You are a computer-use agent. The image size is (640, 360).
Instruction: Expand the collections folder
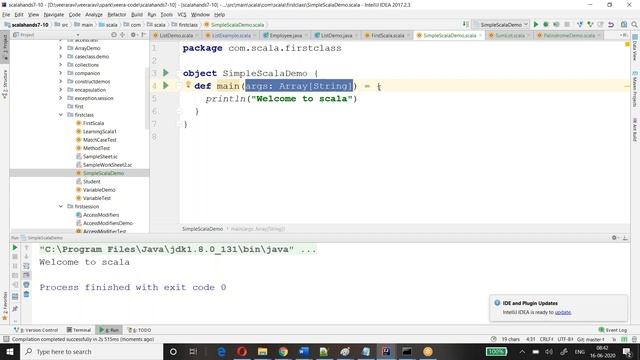coord(61,64)
